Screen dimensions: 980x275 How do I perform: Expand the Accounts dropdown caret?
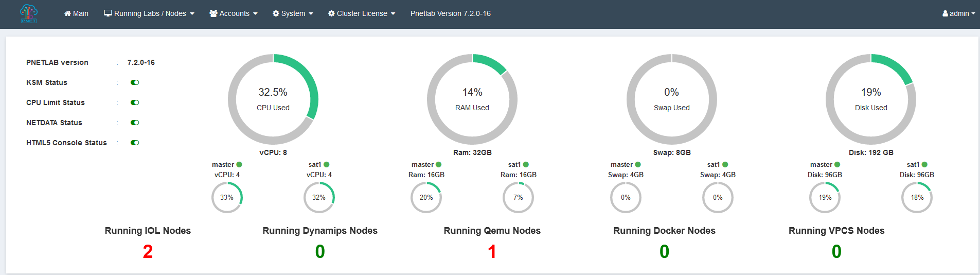255,14
